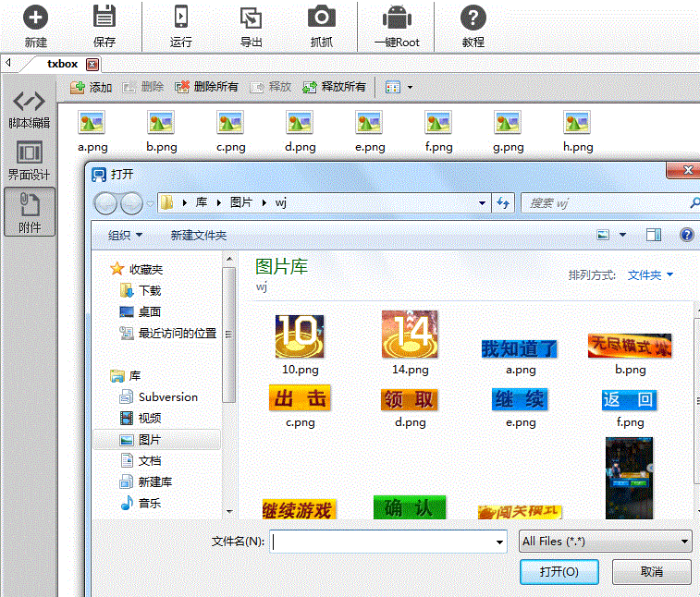Click 新建文件夹 (New folder)
700x597 pixels.
pyautogui.click(x=199, y=235)
